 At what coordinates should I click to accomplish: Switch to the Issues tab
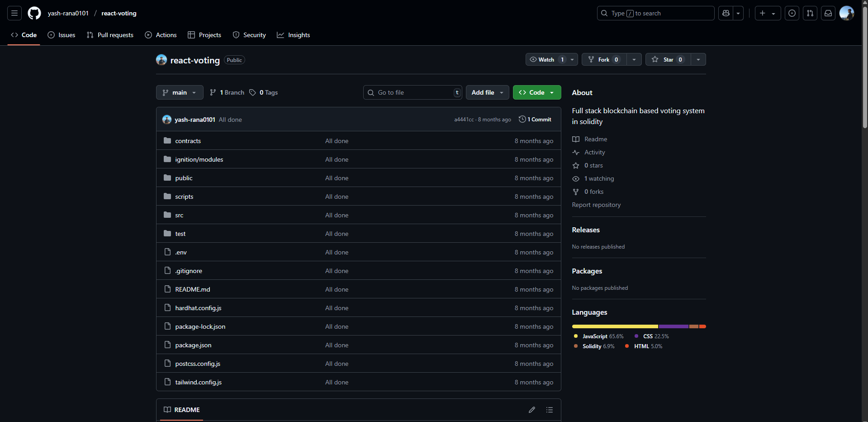[x=62, y=35]
